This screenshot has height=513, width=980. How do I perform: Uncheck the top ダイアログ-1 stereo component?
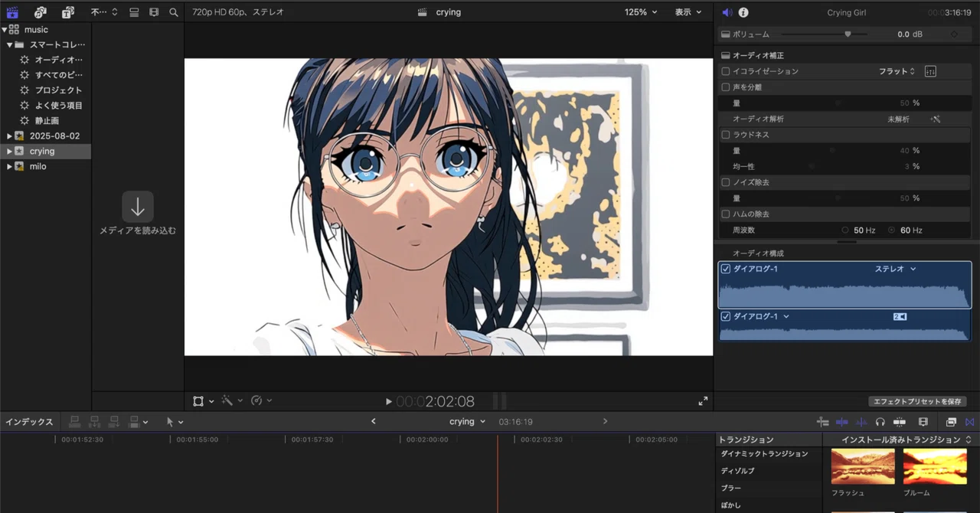[x=726, y=270]
